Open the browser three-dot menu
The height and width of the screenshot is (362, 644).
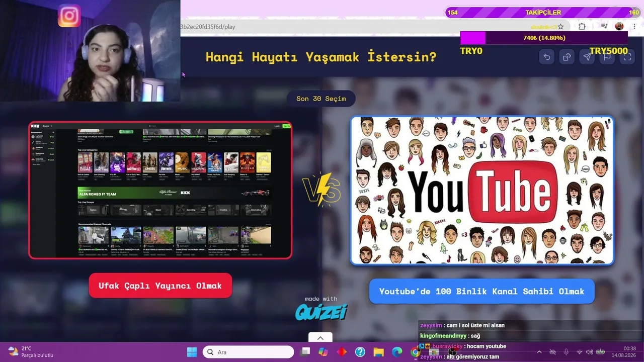[633, 27]
